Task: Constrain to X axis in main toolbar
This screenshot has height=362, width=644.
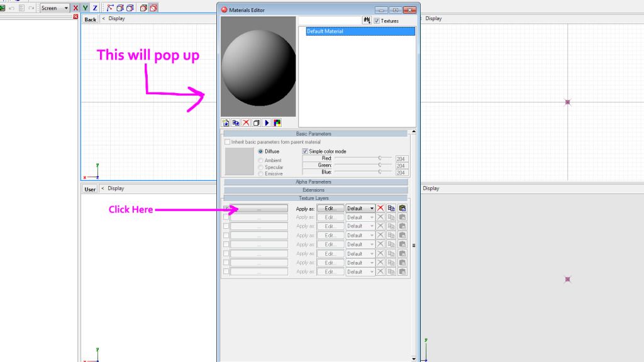Action: click(x=75, y=8)
